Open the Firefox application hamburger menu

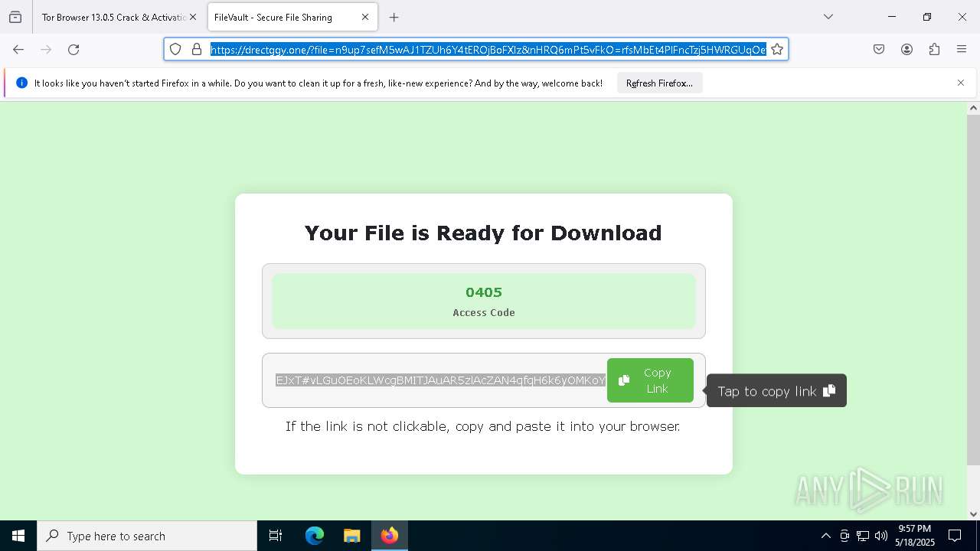pyautogui.click(x=962, y=49)
